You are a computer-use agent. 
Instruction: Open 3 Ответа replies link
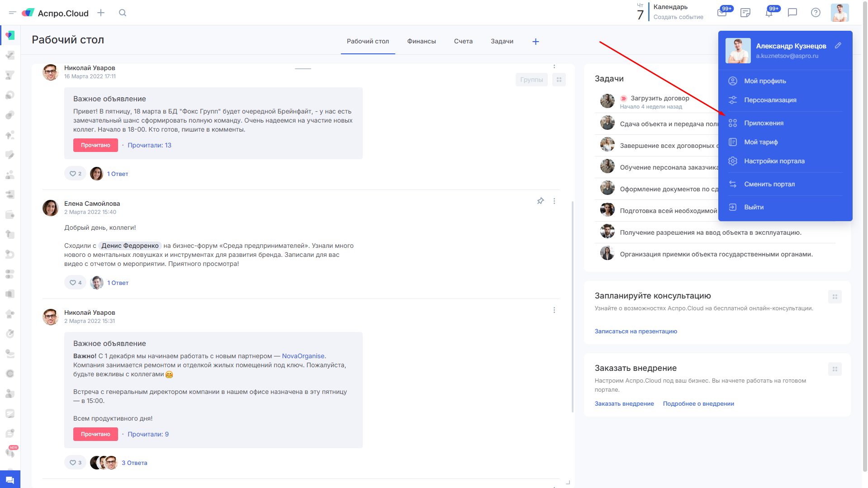pos(134,463)
